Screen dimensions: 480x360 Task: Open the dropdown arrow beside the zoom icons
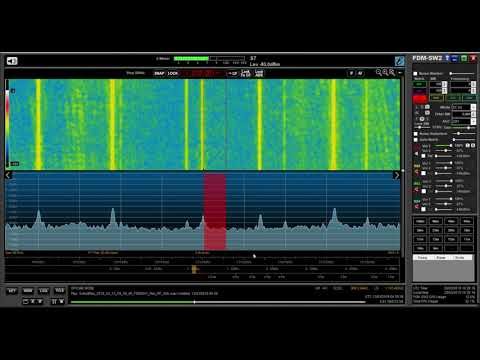pyautogui.click(x=400, y=72)
